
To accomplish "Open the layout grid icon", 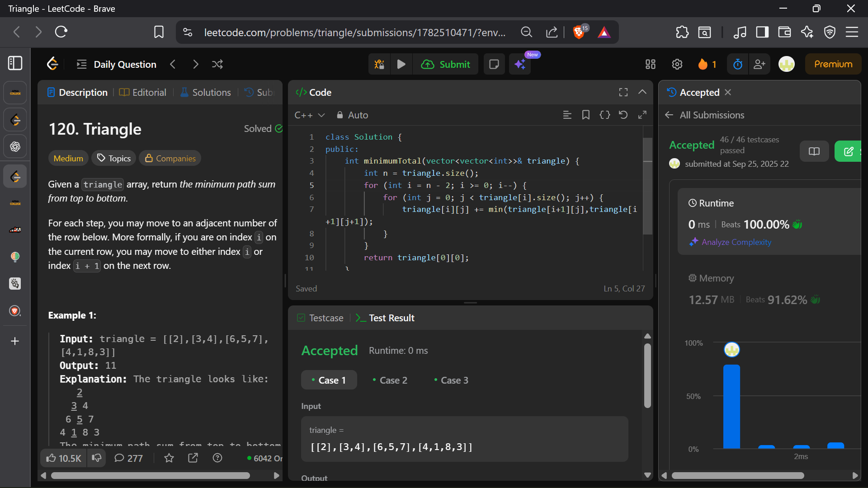I will click(650, 64).
